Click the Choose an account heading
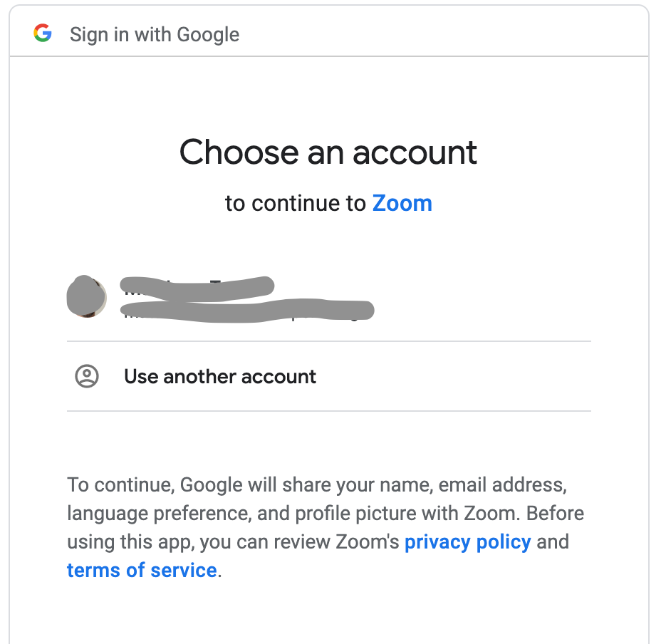This screenshot has height=644, width=661. pyautogui.click(x=328, y=152)
